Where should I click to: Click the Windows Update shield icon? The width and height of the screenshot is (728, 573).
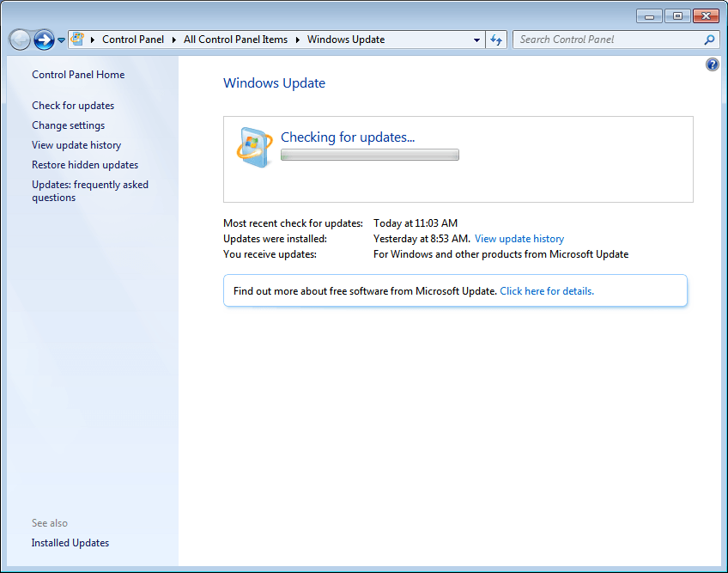click(254, 147)
